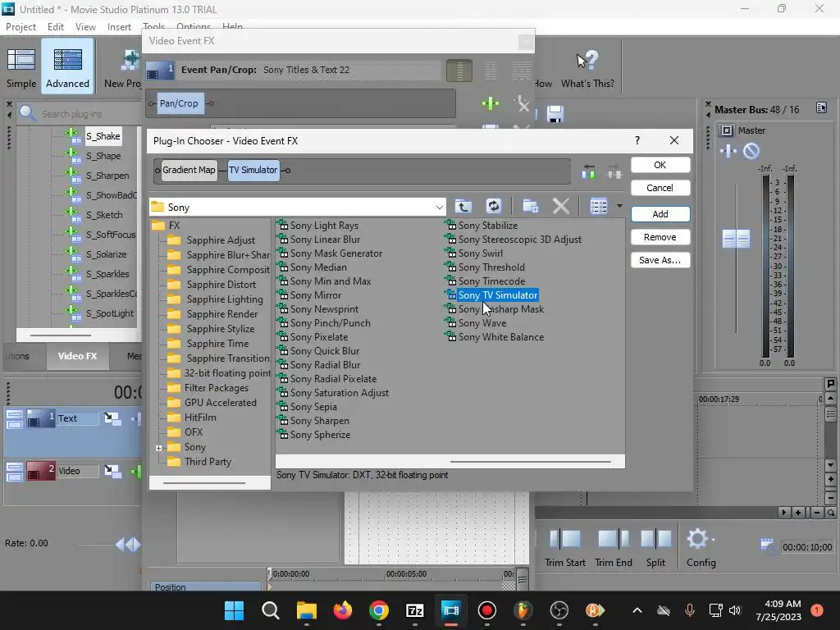The image size is (840, 630).
Task: Switch to the Video FX tab
Action: point(78,356)
